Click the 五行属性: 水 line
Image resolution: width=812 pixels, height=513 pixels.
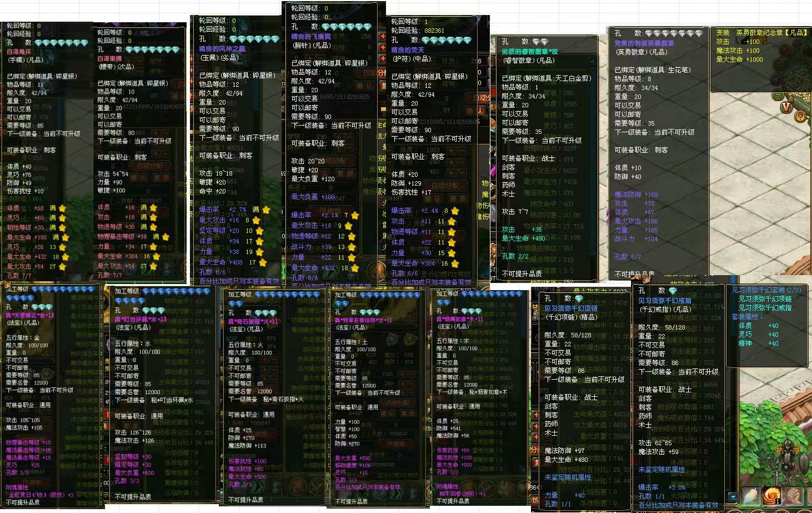pyautogui.click(x=133, y=344)
